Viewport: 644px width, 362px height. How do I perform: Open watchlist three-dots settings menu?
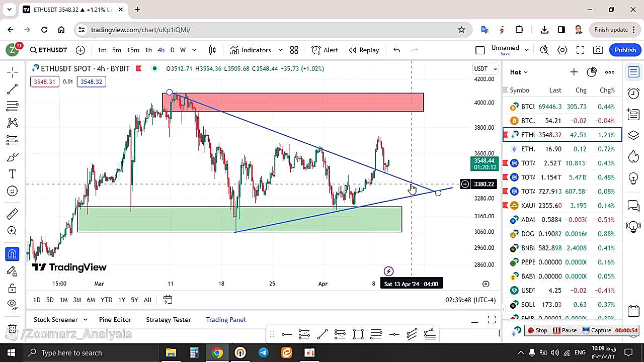tap(610, 72)
